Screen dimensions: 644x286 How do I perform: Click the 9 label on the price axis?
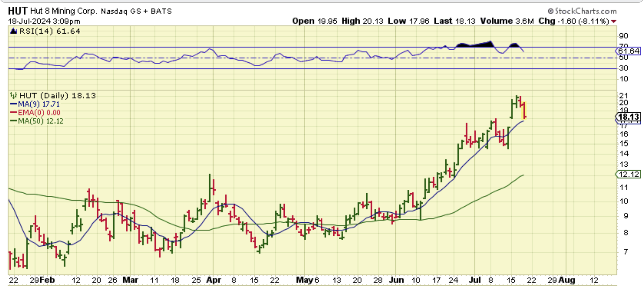[625, 216]
